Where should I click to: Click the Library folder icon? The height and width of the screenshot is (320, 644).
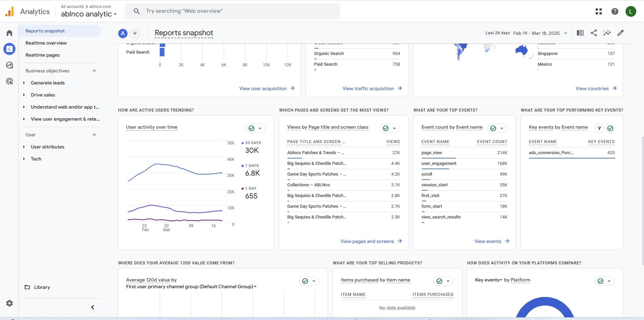(28, 287)
